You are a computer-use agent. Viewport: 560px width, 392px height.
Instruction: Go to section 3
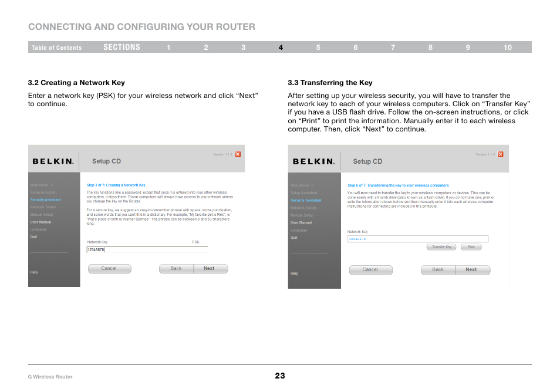coord(243,48)
